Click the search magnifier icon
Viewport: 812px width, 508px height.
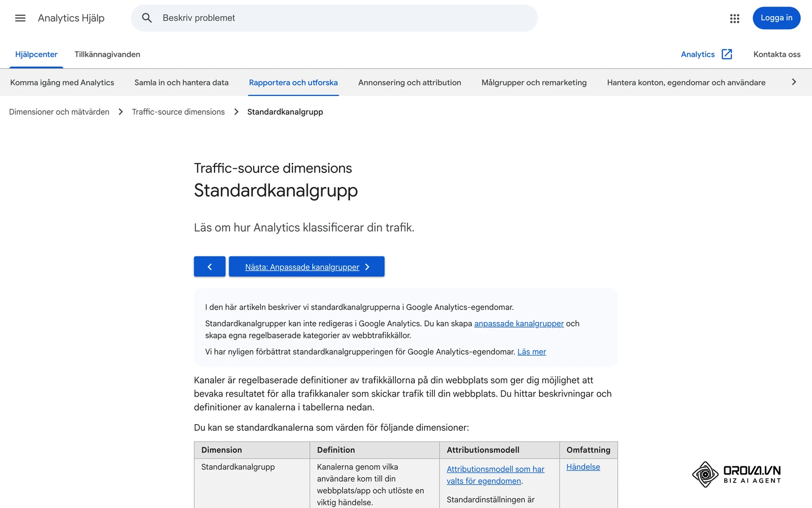[147, 18]
